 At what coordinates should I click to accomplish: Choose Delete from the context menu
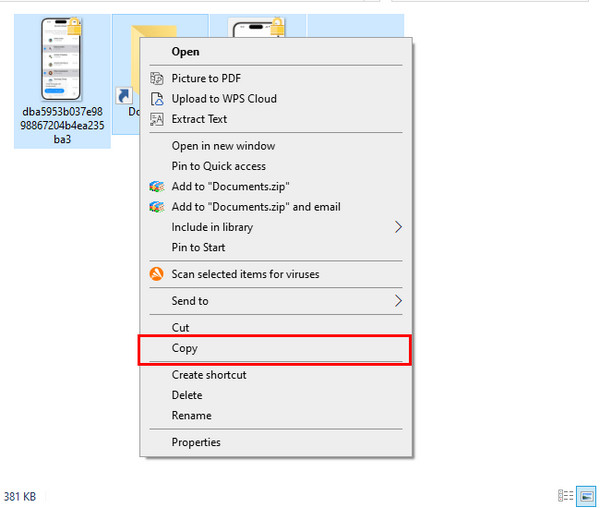(x=187, y=395)
